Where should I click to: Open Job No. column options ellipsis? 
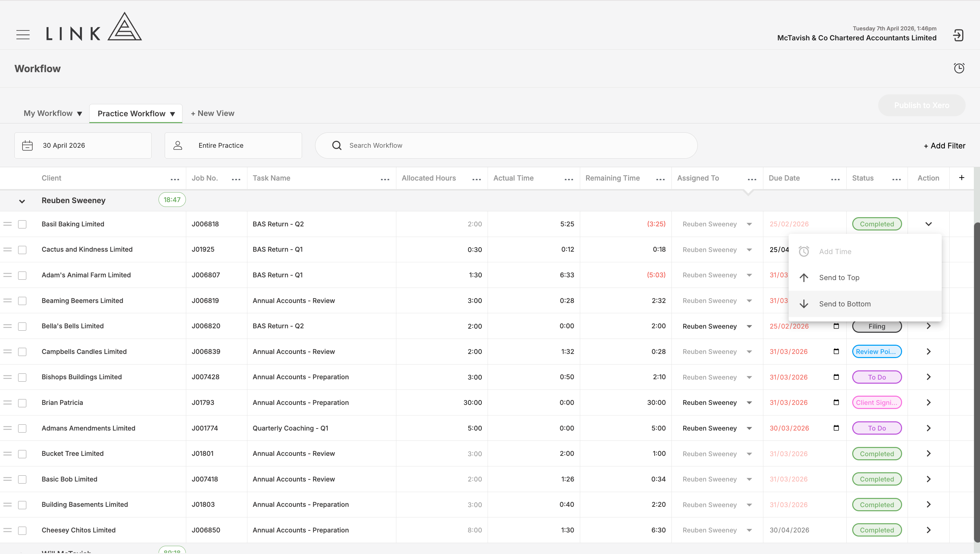click(236, 179)
